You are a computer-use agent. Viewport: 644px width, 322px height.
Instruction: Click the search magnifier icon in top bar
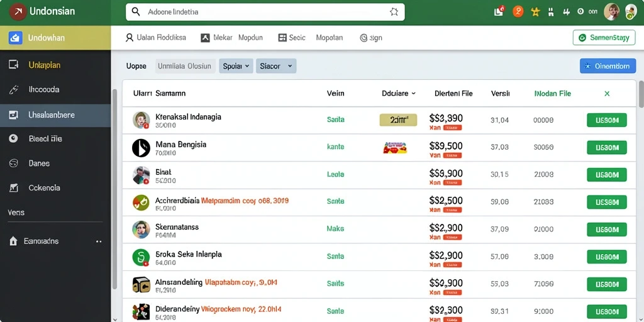[x=136, y=12]
